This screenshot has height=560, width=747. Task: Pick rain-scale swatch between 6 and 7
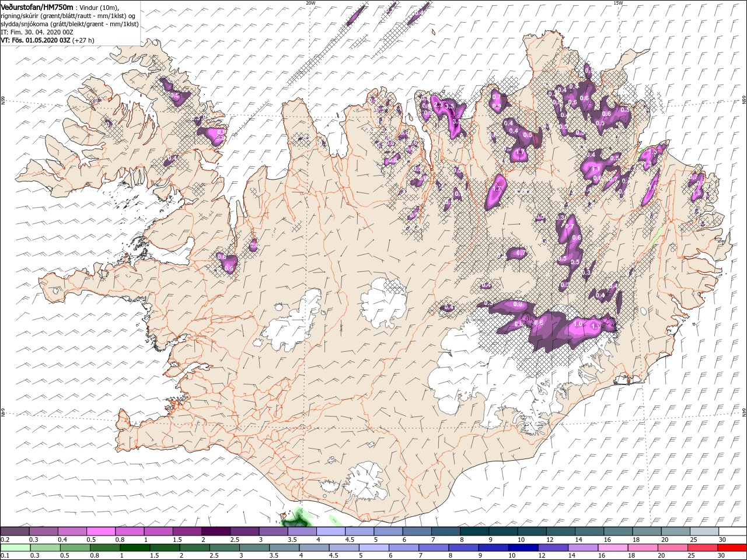pos(403,548)
